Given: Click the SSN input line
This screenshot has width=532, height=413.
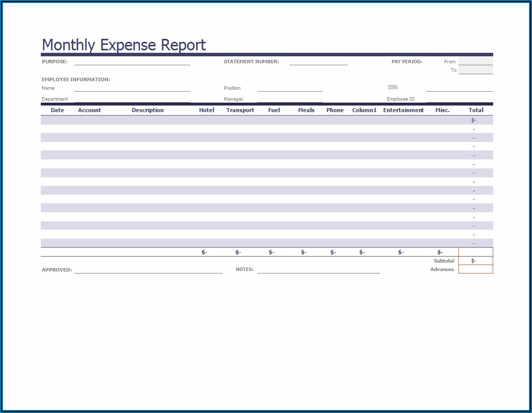Looking at the screenshot, I should pos(459,88).
